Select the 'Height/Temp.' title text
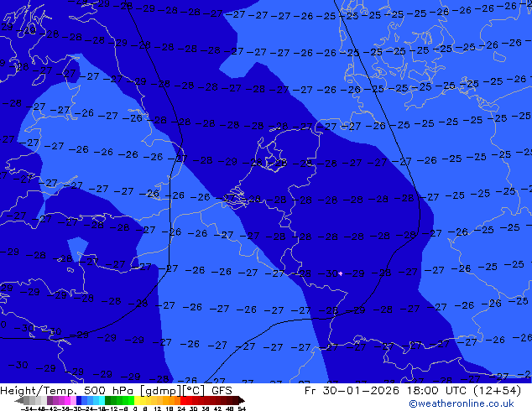Viewport: 532px width, 411px height. [x=39, y=391]
